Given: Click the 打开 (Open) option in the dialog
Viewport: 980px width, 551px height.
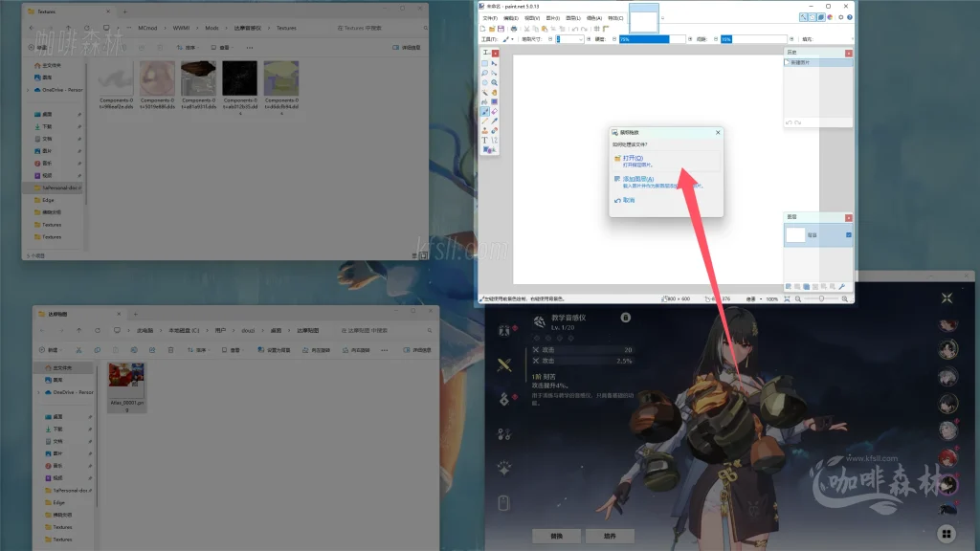Looking at the screenshot, I should (x=634, y=158).
